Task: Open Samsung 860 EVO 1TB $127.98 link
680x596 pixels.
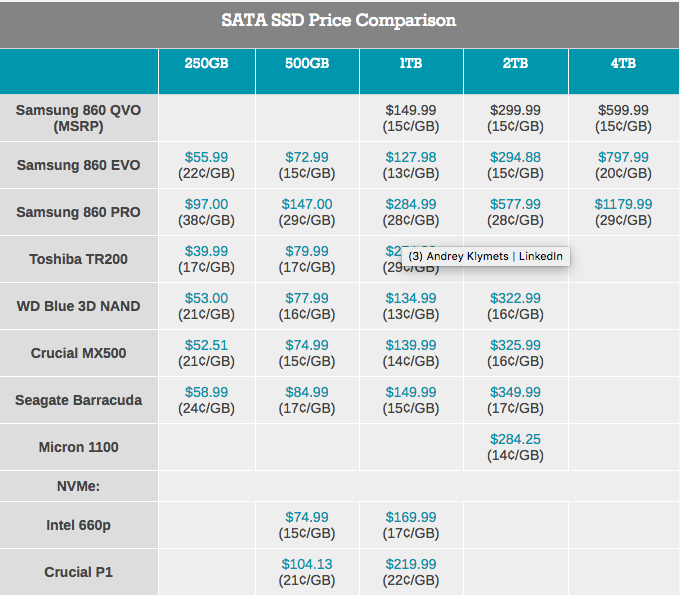Action: click(410, 157)
